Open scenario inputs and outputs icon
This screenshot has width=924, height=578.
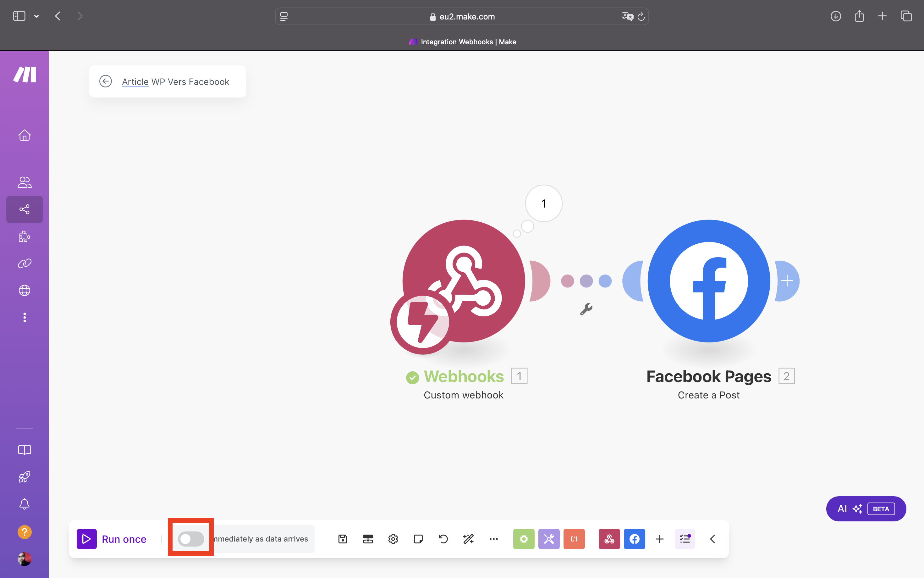pyautogui.click(x=368, y=539)
